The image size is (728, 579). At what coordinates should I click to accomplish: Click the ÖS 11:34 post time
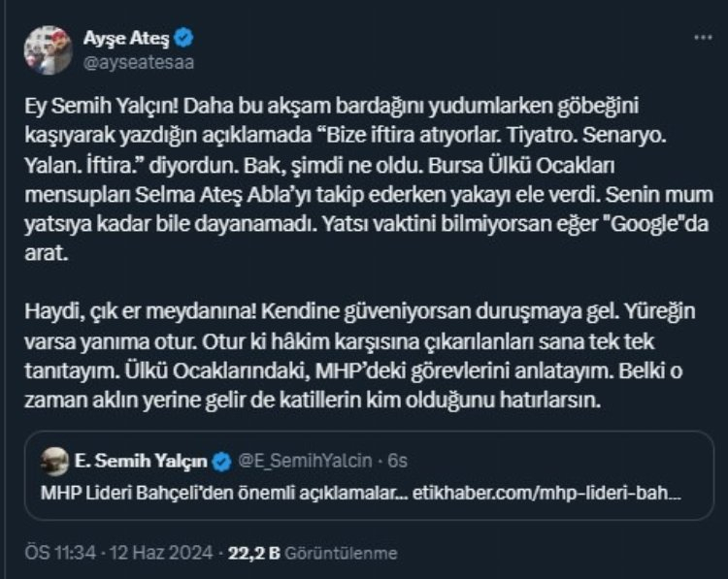click(x=55, y=554)
